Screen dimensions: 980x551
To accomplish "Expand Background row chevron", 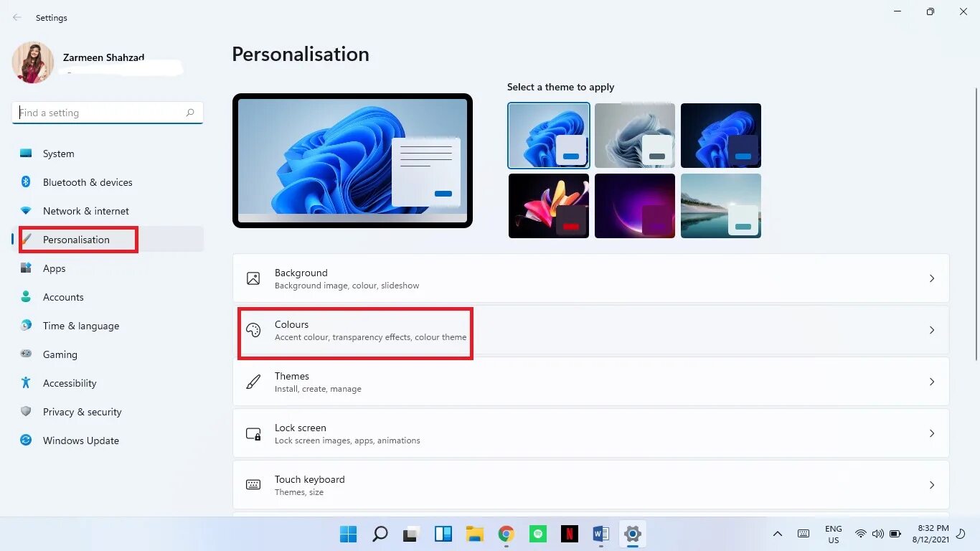I will 932,278.
